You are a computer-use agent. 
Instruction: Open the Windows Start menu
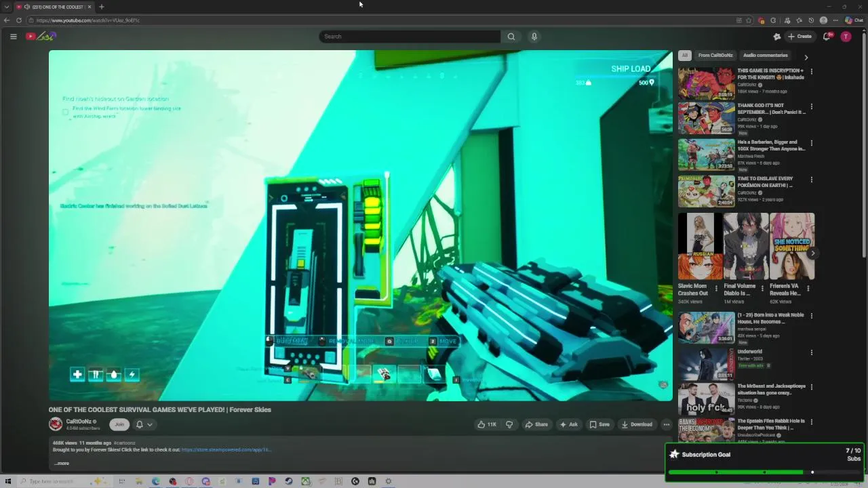coord(8,481)
